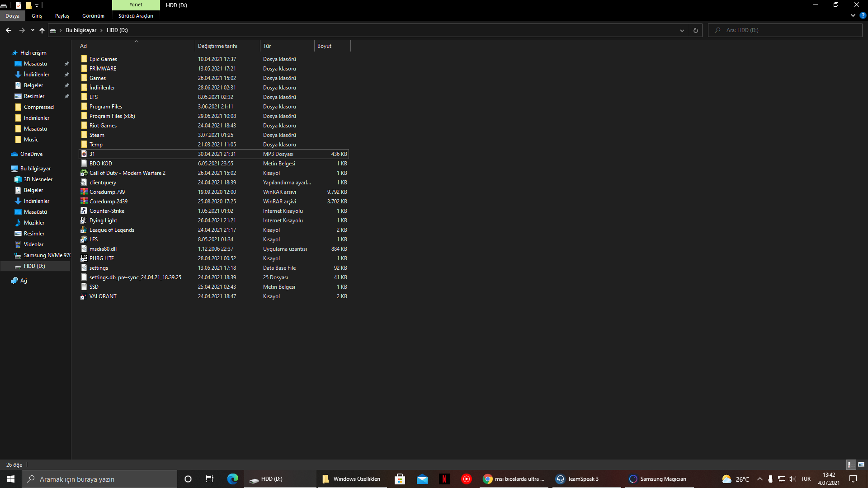Open the Giriş ribbon tab
The height and width of the screenshot is (488, 868).
point(37,16)
